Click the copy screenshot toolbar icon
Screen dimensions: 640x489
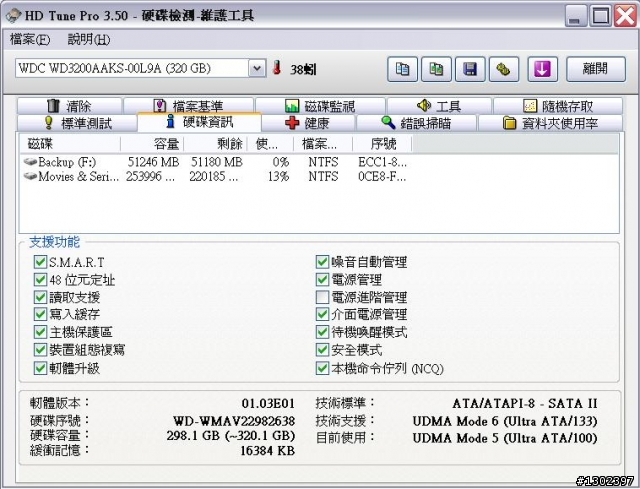(436, 69)
